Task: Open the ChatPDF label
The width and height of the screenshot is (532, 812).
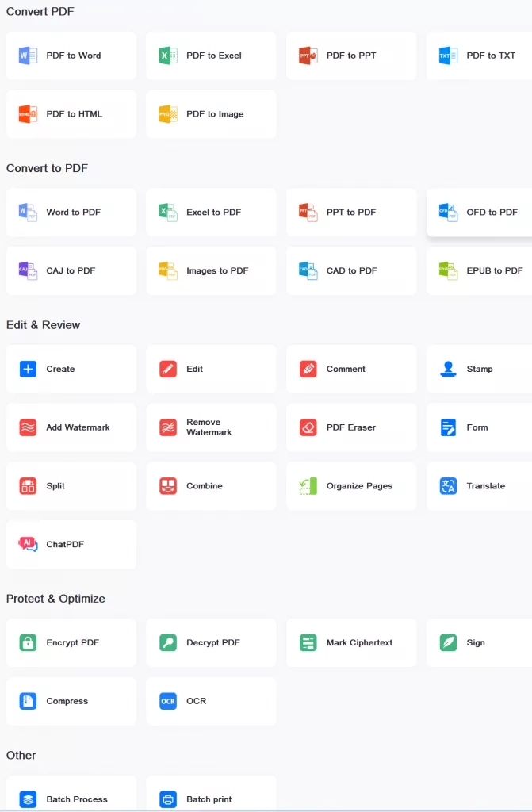Action: [65, 544]
